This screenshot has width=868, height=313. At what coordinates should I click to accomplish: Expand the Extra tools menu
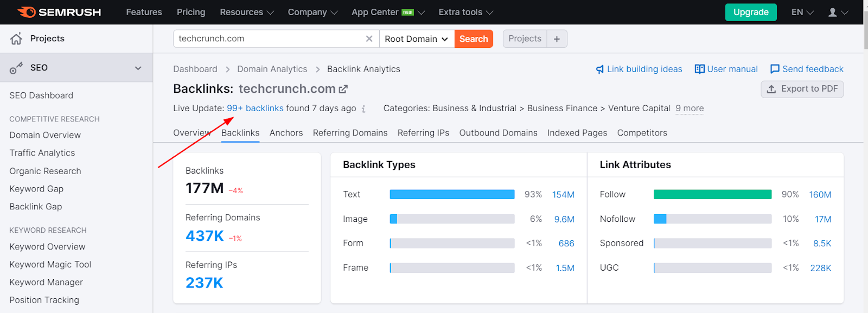coord(465,12)
